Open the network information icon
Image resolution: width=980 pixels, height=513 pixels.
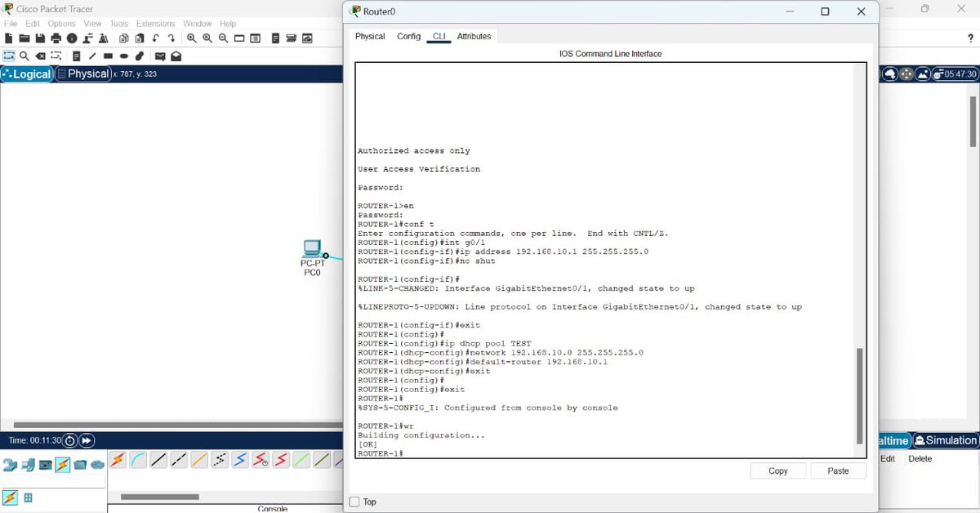click(72, 38)
